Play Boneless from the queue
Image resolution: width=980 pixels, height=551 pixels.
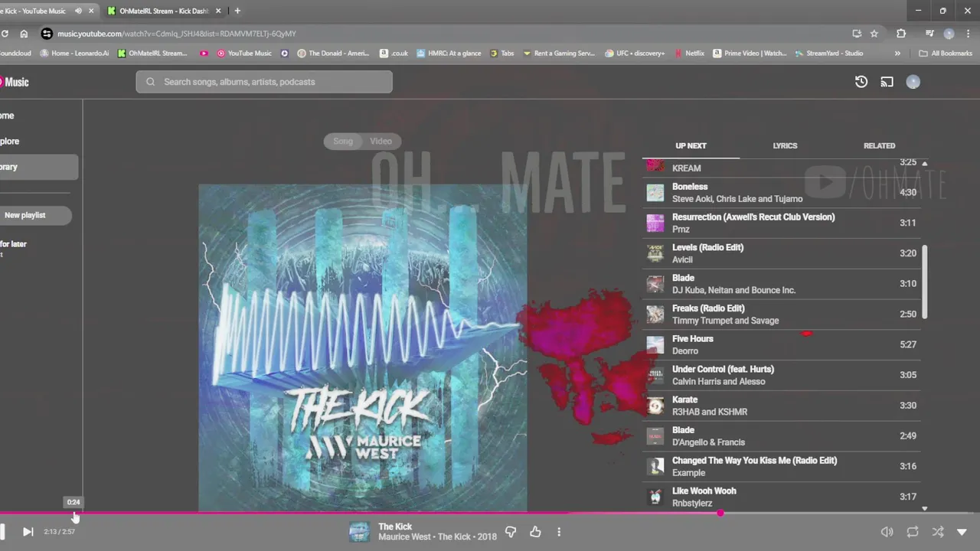click(x=781, y=192)
